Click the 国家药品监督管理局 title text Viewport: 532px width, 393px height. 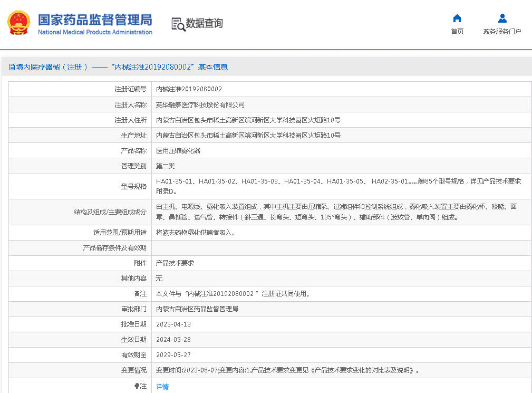click(x=95, y=20)
